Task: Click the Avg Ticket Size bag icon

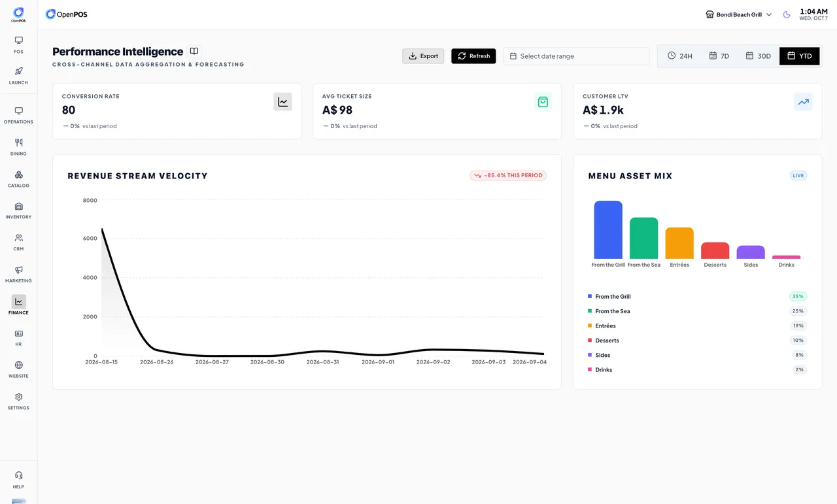Action: point(543,102)
